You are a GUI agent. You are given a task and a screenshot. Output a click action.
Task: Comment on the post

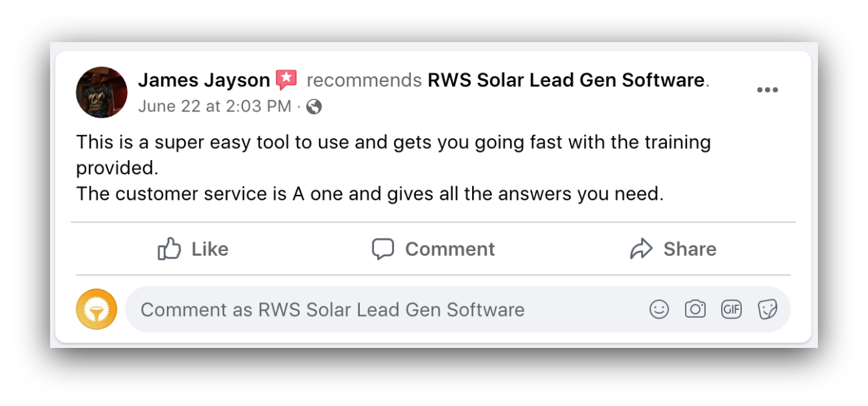433,248
